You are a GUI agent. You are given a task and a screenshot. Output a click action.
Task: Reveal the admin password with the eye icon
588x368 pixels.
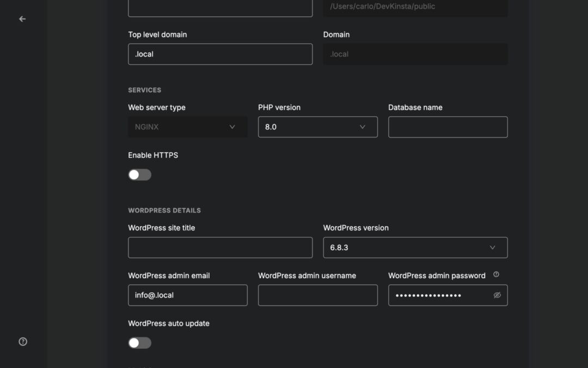click(496, 295)
